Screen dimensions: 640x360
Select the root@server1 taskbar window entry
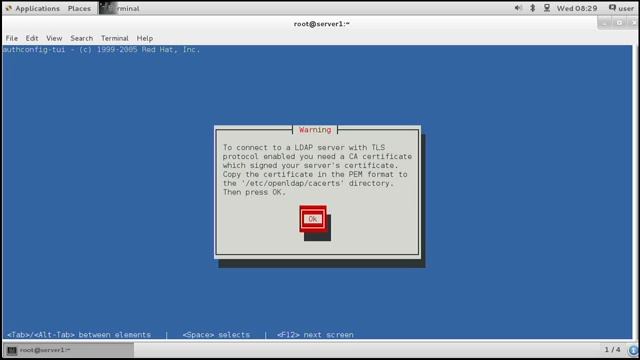click(69, 350)
